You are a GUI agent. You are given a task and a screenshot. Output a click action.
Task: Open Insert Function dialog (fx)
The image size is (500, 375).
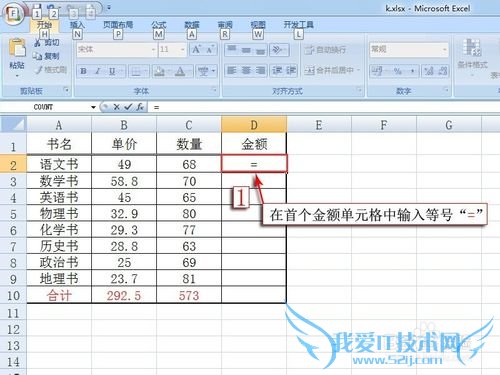pos(140,107)
